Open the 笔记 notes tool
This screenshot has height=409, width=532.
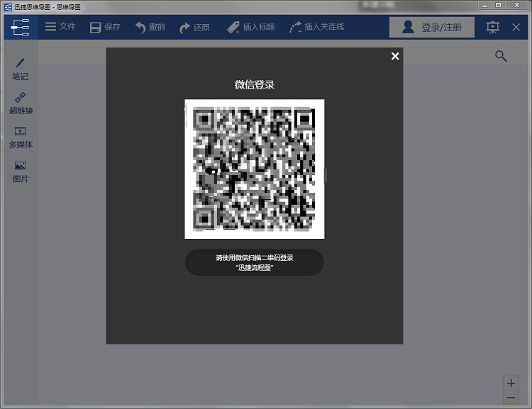[x=21, y=69]
